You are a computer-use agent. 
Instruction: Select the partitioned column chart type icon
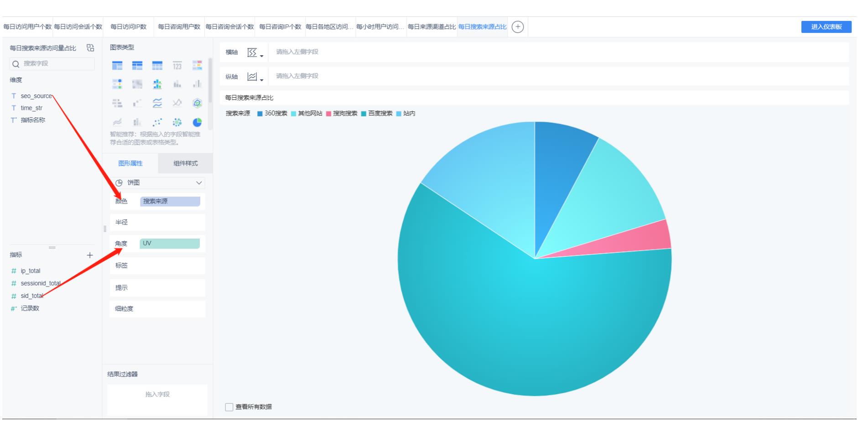coord(157,84)
